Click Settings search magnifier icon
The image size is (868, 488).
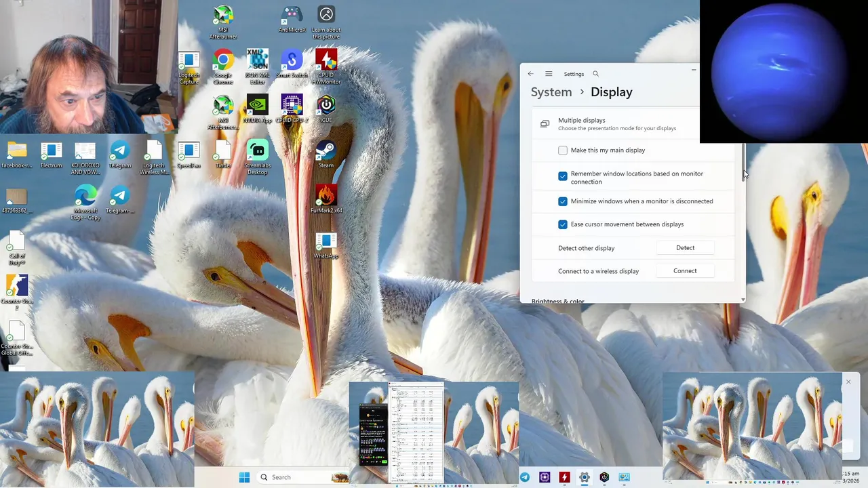coord(595,74)
